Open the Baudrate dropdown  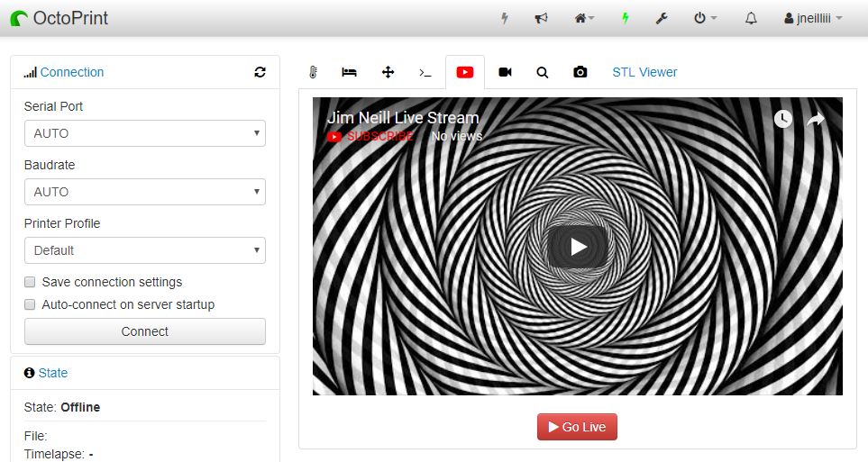coord(145,192)
